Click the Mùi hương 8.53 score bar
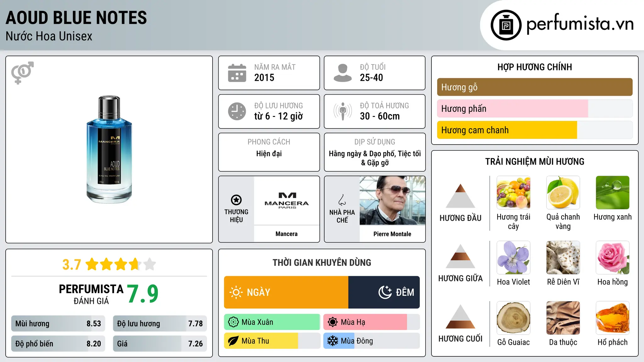644x362 pixels. point(58,324)
